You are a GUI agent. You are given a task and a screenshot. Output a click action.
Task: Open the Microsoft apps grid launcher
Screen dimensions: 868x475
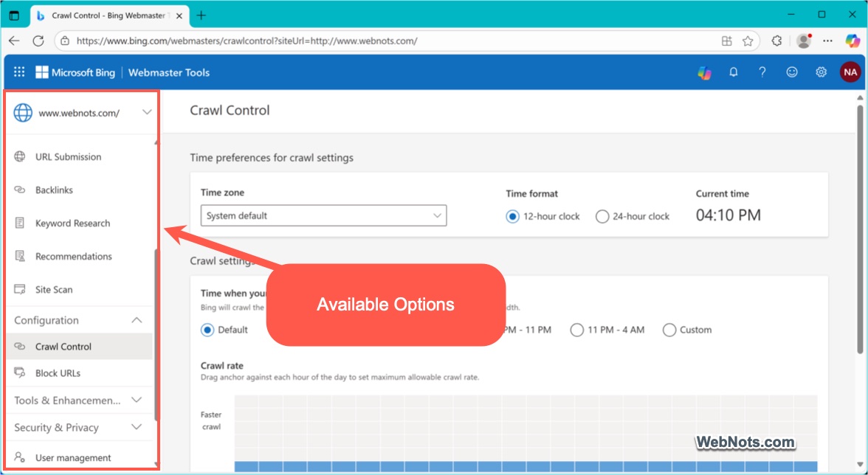point(19,72)
